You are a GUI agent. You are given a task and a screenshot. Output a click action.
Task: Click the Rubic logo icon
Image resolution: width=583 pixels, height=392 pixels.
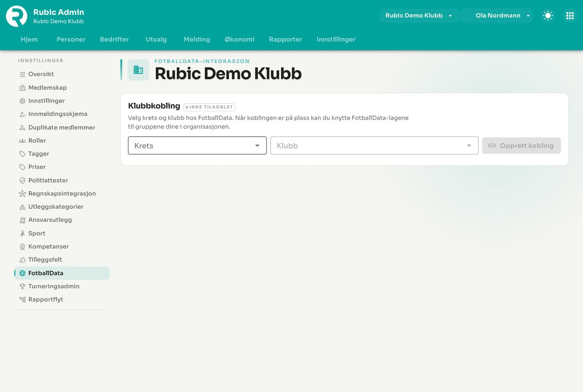point(17,16)
